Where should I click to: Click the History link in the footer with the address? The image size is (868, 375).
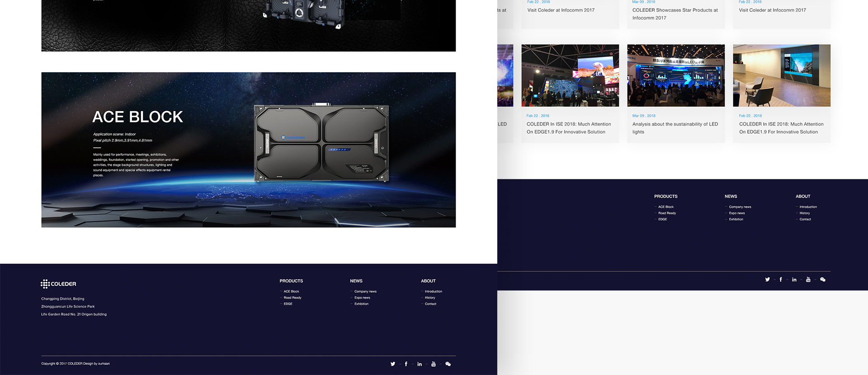tap(430, 298)
